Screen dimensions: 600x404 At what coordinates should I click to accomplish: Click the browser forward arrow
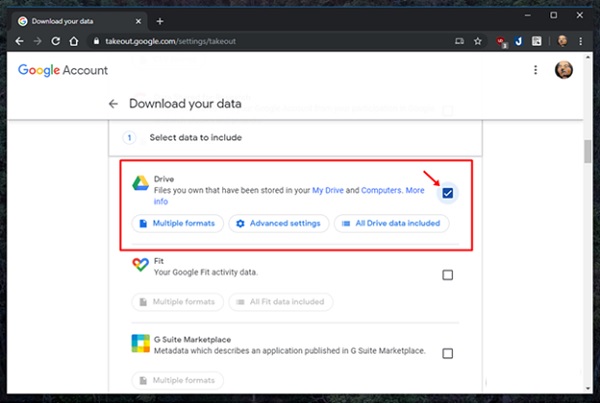tap(37, 41)
